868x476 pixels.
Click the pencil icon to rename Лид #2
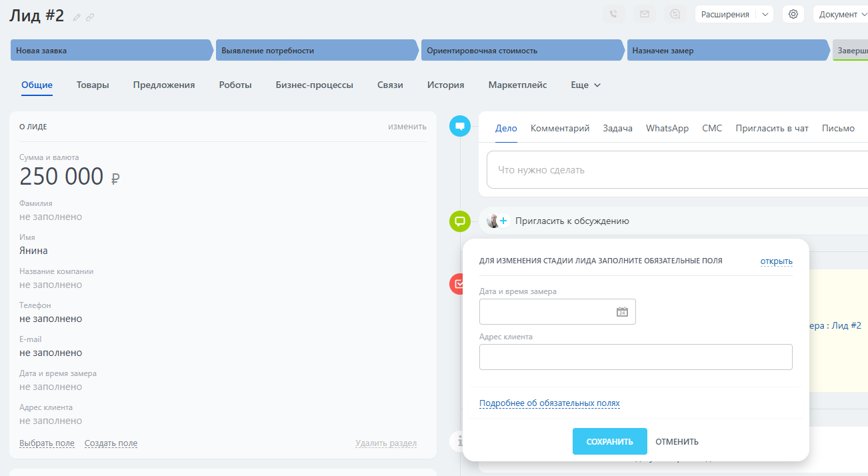tap(77, 17)
